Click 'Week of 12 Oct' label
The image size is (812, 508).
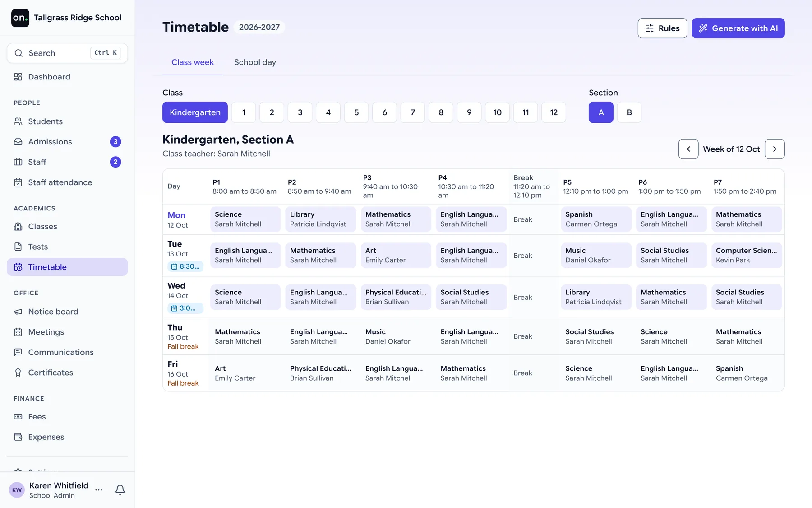pyautogui.click(x=731, y=149)
